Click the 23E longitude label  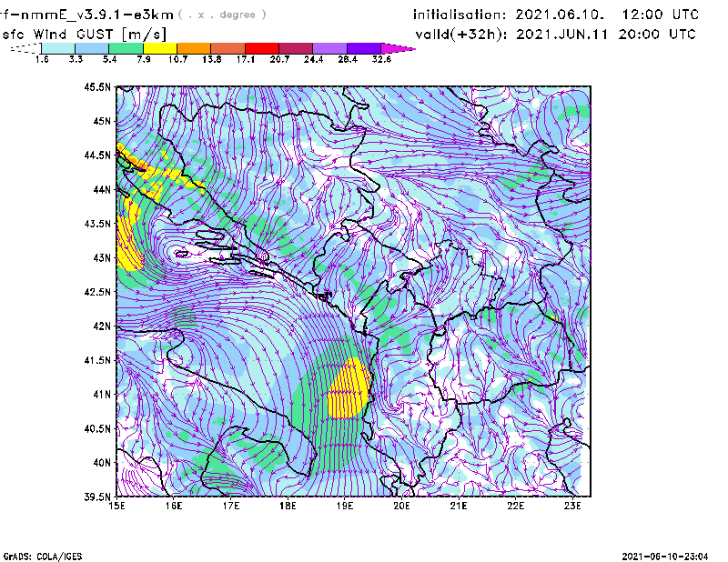572,506
